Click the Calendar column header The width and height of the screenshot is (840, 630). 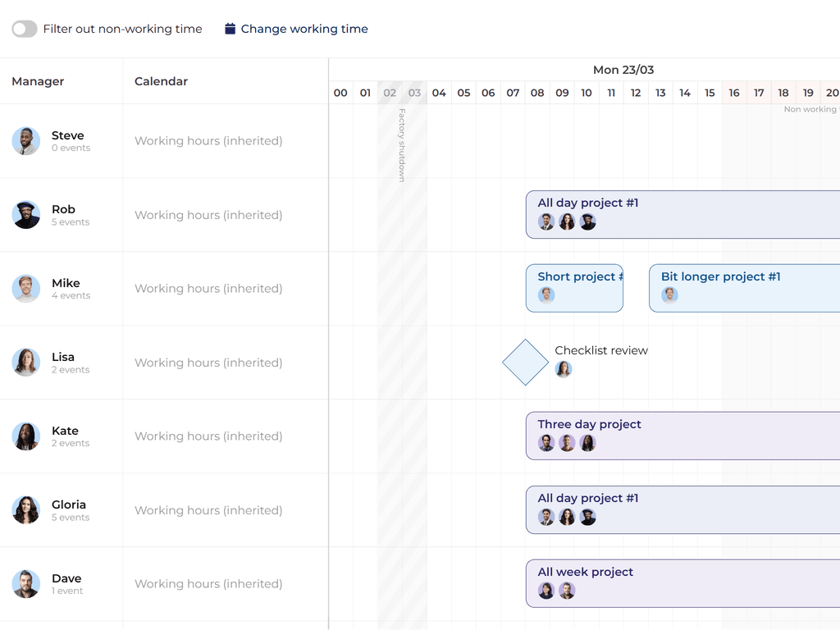tap(161, 81)
